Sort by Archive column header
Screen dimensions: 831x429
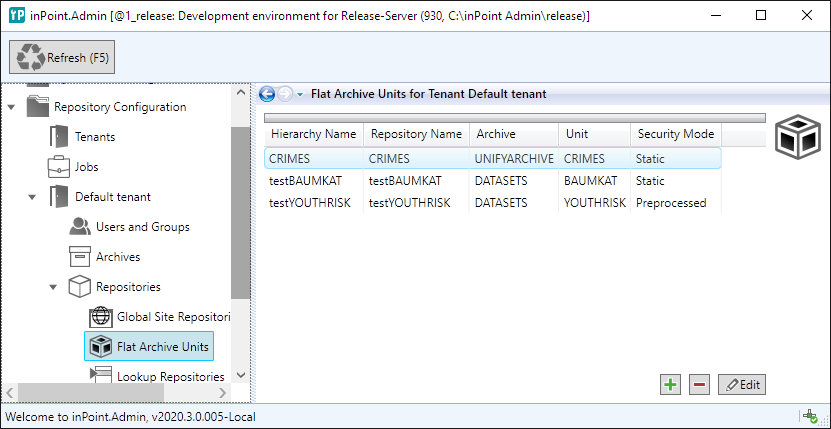[514, 134]
